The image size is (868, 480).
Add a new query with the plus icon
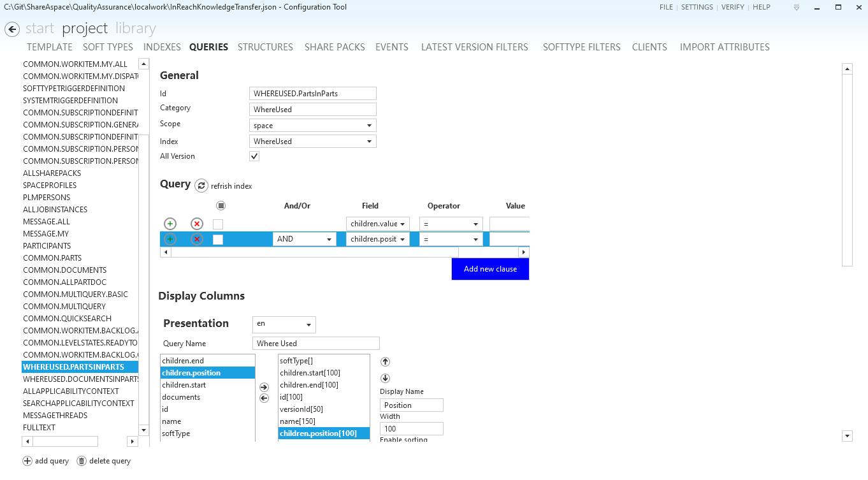point(27,460)
